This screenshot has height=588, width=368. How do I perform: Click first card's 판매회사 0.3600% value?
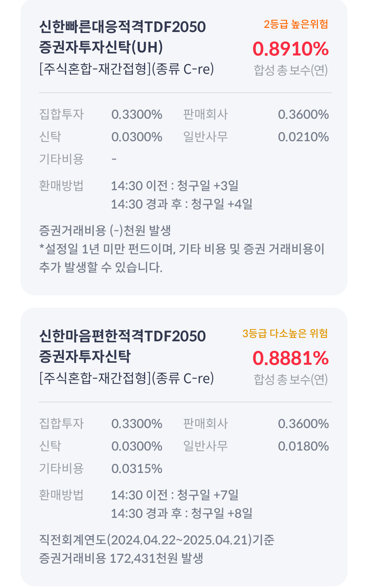303,114
